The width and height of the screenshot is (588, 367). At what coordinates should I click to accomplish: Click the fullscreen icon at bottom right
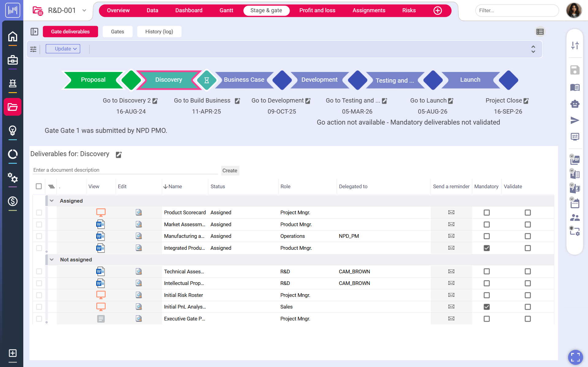575,357
